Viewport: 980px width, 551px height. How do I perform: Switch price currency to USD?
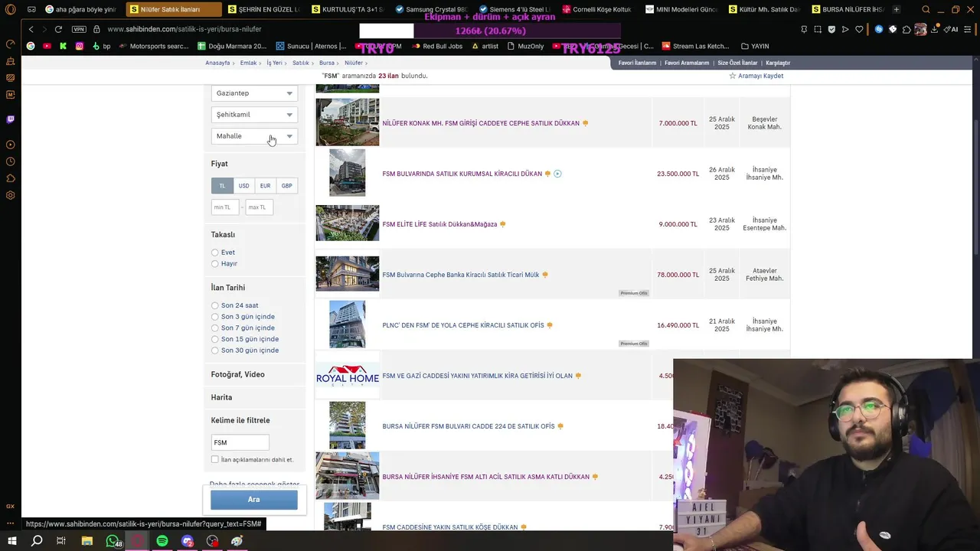click(243, 186)
